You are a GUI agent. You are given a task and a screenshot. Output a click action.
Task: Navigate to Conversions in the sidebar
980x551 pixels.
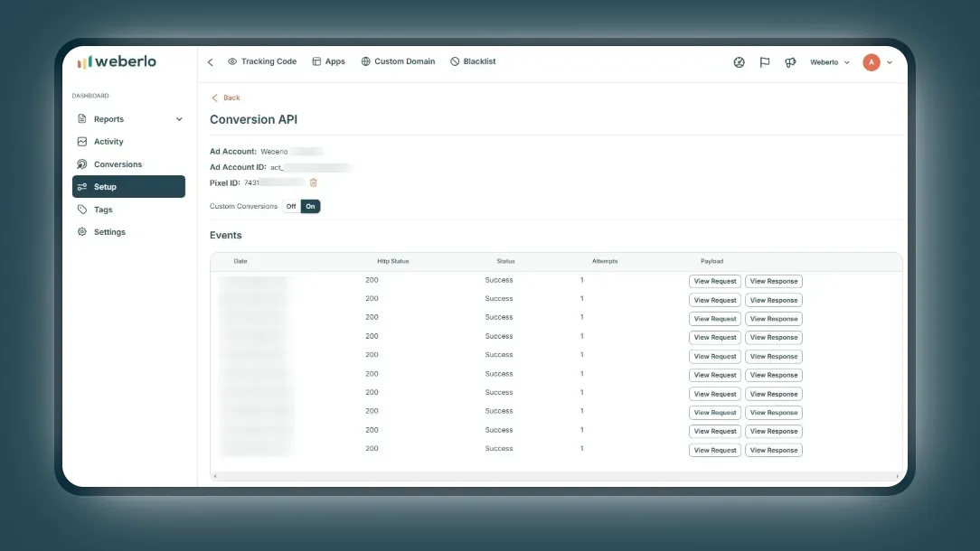coord(128,164)
